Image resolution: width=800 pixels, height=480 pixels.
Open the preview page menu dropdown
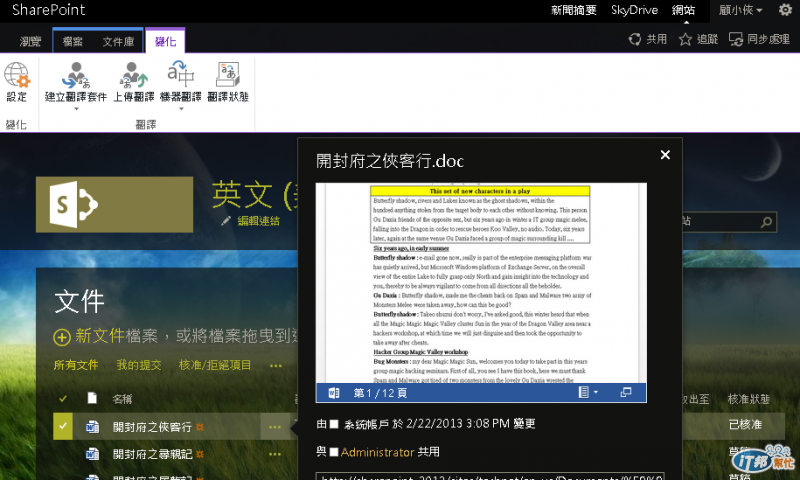point(588,392)
